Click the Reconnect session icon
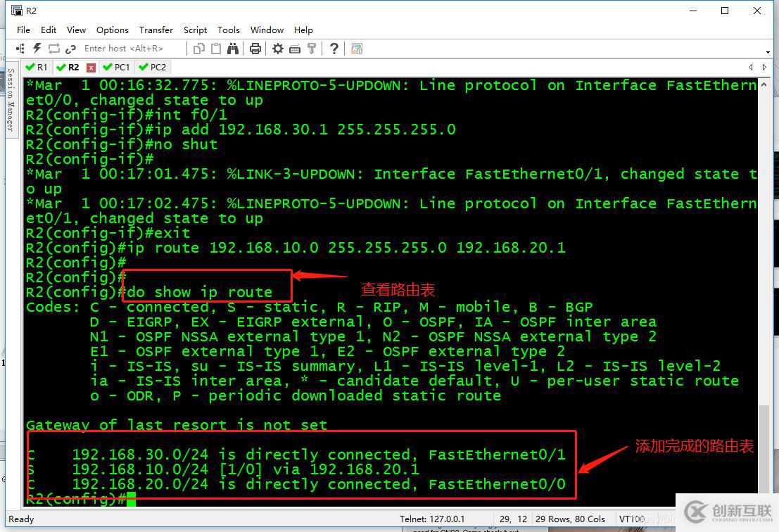Viewport: 779px width, 532px height. click(53, 49)
